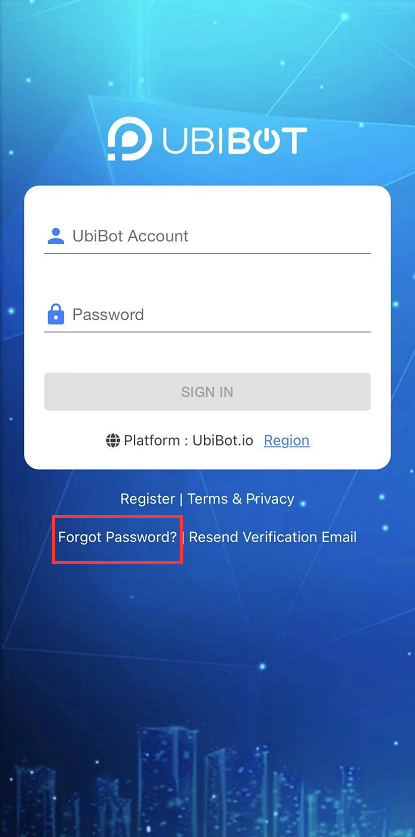Tap the UBIBOT wordmark text in header

[234, 140]
